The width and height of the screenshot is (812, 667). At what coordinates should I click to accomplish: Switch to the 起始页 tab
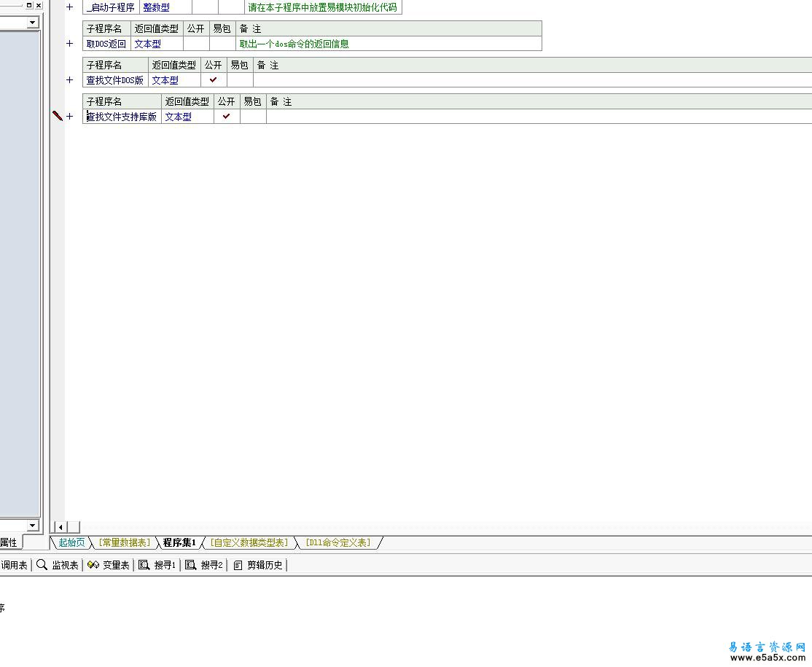pos(71,542)
